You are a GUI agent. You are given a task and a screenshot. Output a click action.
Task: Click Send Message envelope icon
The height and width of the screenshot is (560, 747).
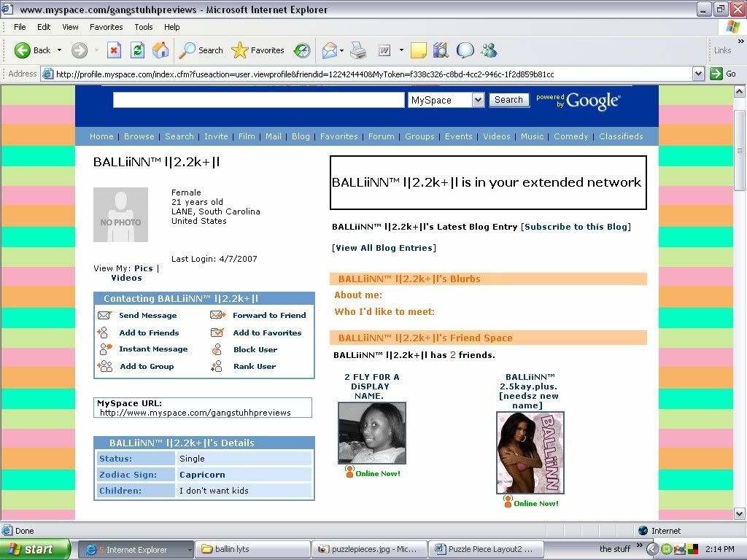104,315
